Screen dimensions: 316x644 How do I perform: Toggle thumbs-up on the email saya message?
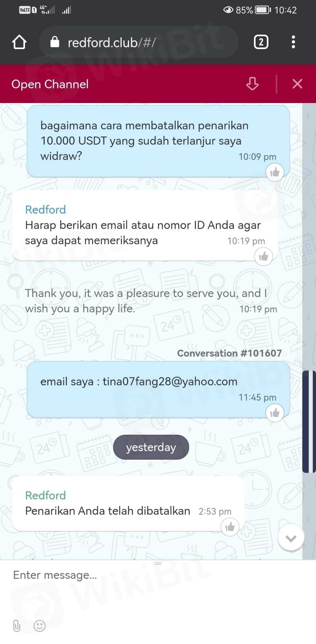tap(275, 413)
